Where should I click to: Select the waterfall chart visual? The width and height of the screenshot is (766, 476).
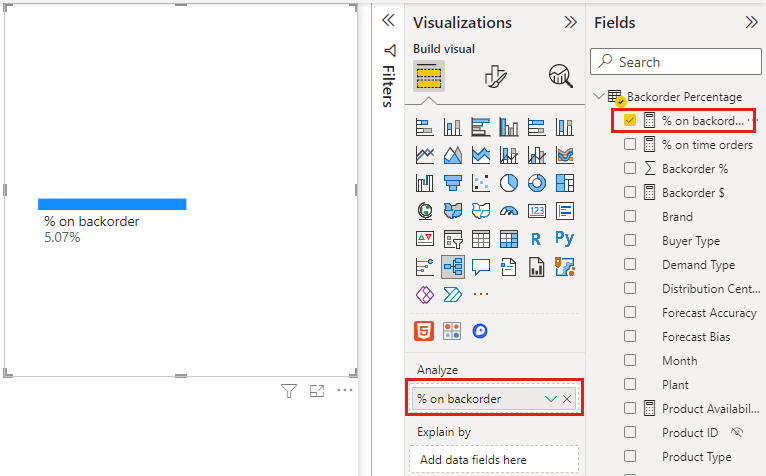tap(425, 183)
